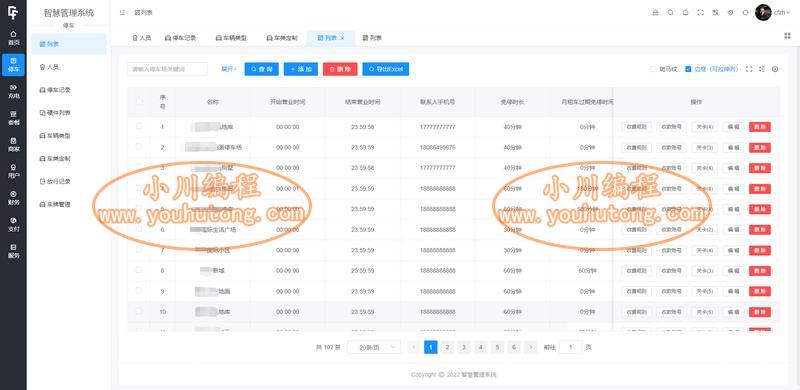Screen dimensions: 800x390
Task: Go to next page with right arrow
Action: point(531,347)
